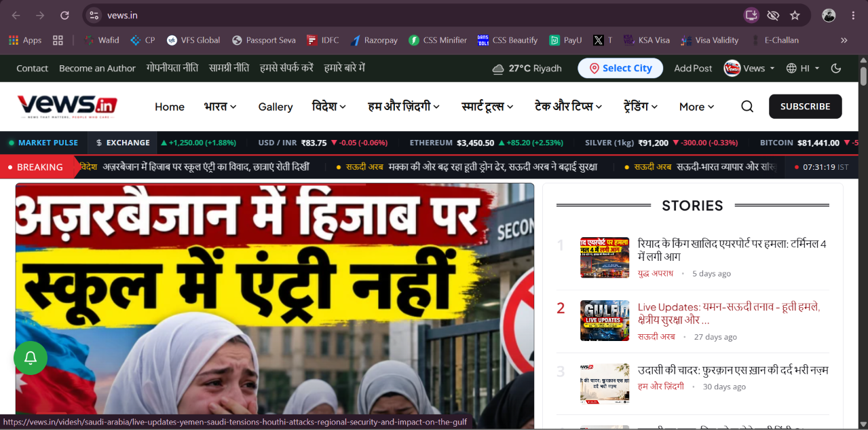Click the Vews.in site logo
Viewport: 868px width, 430px height.
coord(67,106)
